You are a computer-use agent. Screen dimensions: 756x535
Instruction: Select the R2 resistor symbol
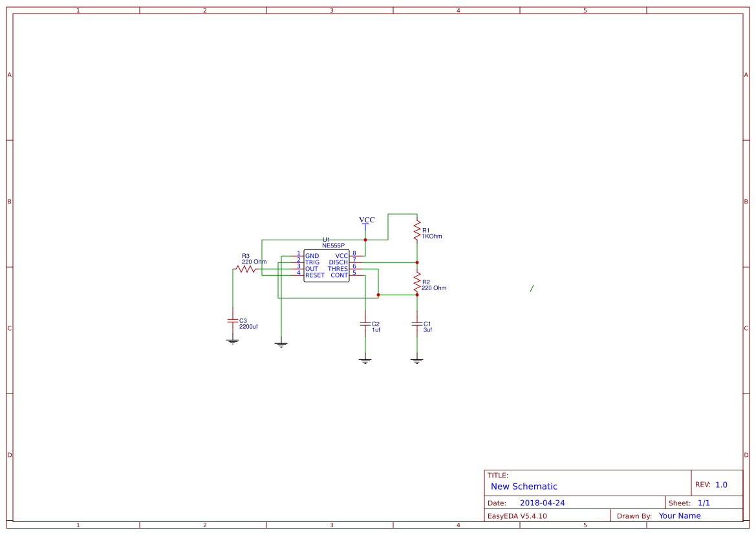(x=417, y=282)
